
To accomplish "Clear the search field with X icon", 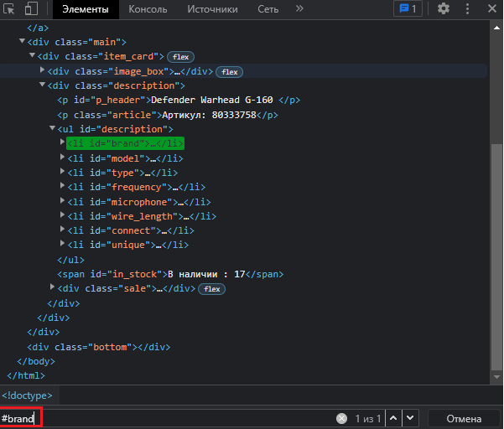I will [341, 418].
